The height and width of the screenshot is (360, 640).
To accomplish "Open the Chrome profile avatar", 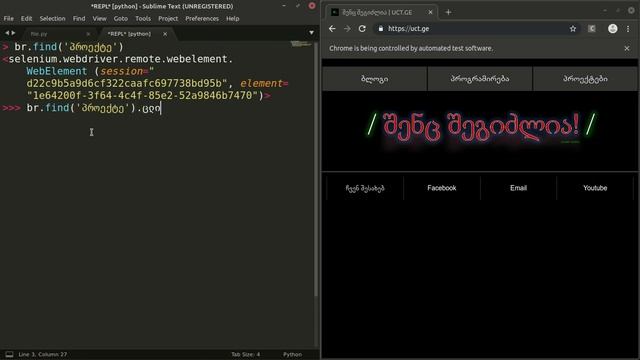I will tap(613, 29).
